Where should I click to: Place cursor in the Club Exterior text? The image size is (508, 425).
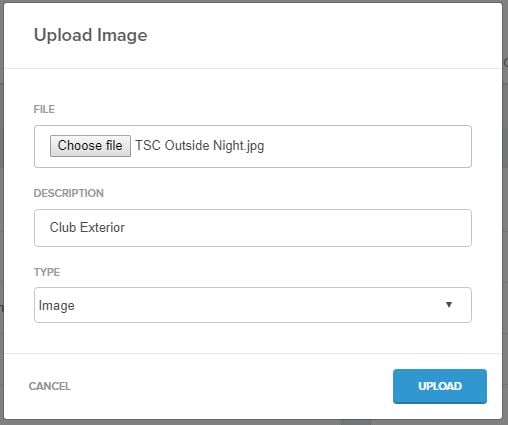pyautogui.click(x=87, y=227)
